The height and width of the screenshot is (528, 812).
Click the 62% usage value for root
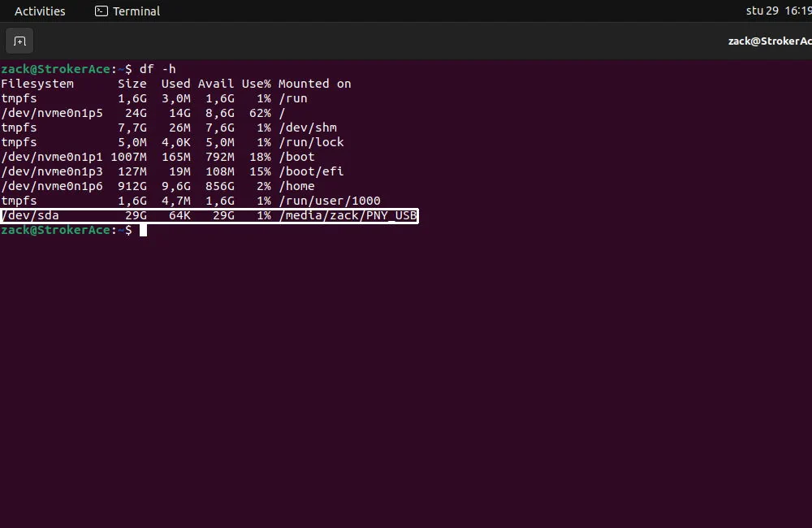click(x=260, y=113)
